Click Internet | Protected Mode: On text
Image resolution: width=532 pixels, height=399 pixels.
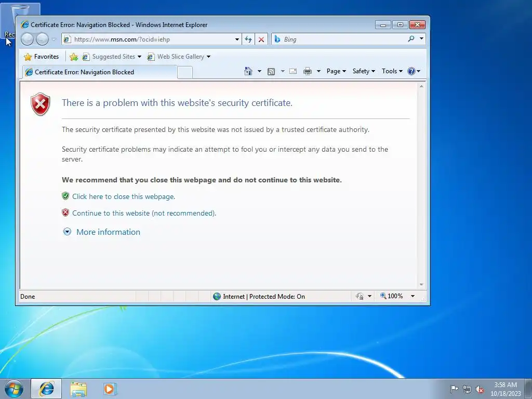tap(264, 297)
